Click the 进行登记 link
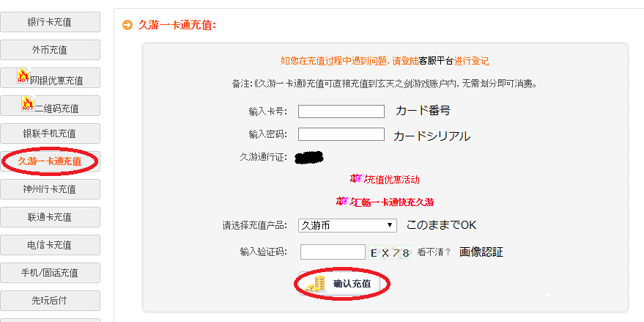 pos(471,61)
